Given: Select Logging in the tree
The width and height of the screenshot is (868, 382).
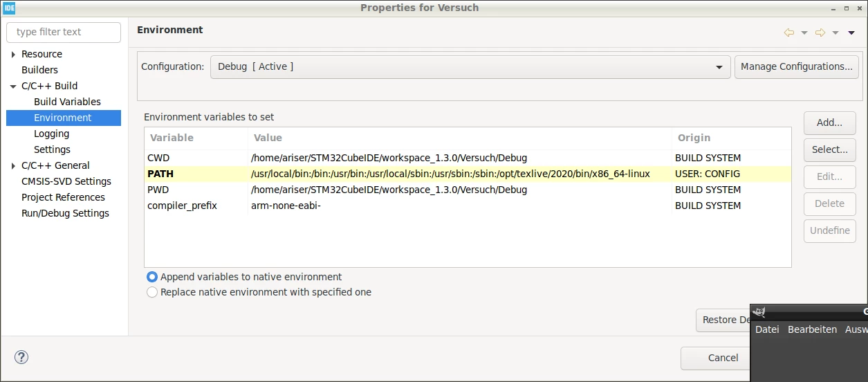Looking at the screenshot, I should pyautogui.click(x=51, y=134).
